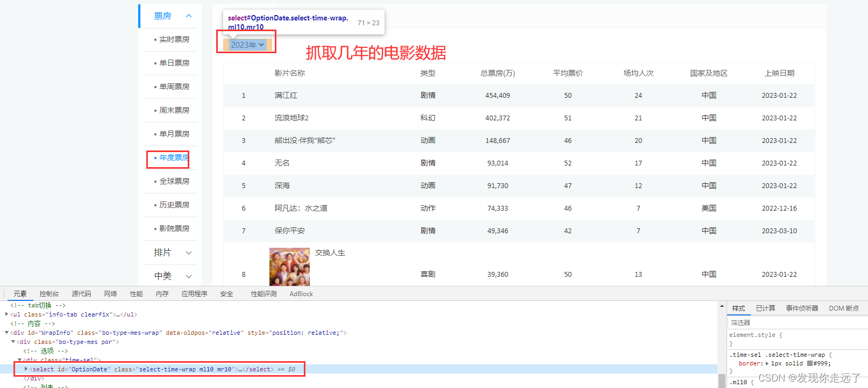This screenshot has height=388, width=868.
Task: Open the 2023年 year dropdown
Action: point(247,45)
